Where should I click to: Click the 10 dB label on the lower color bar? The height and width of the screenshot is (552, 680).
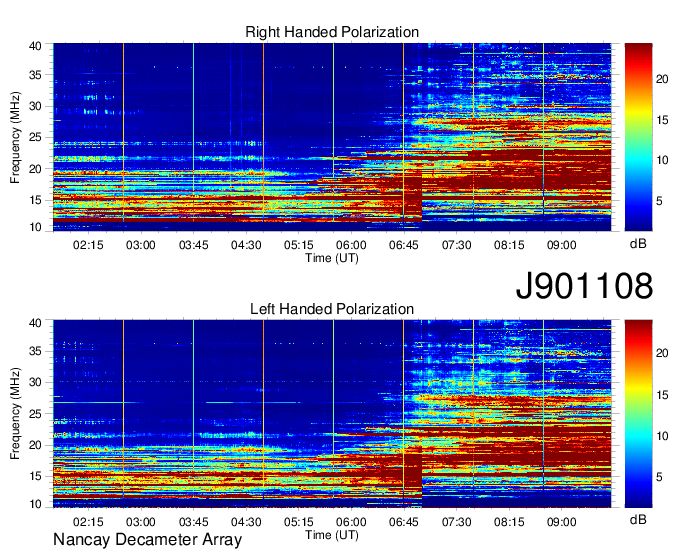click(662, 436)
